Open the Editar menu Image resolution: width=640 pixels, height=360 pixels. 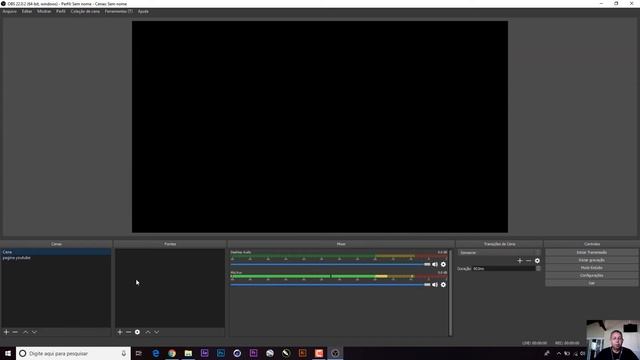(x=27, y=11)
